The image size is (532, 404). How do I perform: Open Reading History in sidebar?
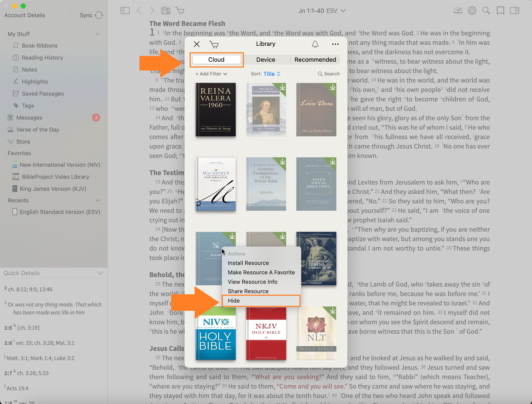(42, 57)
